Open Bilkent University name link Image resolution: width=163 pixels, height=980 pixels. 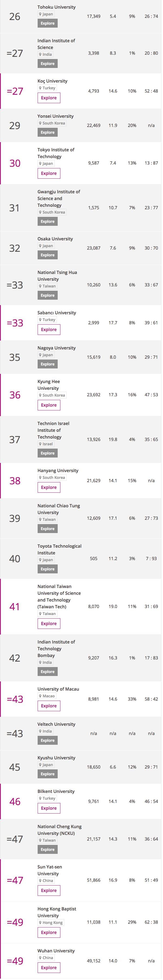pyautogui.click(x=56, y=791)
